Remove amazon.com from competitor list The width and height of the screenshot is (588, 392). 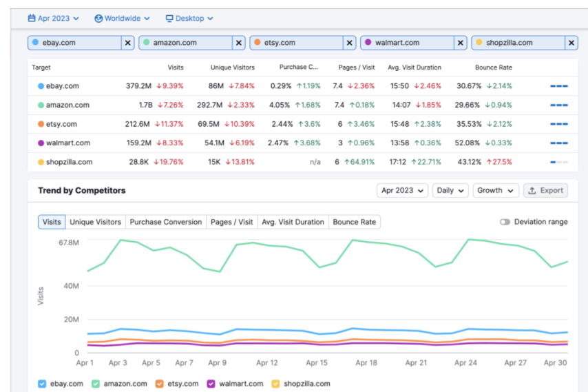coord(238,43)
